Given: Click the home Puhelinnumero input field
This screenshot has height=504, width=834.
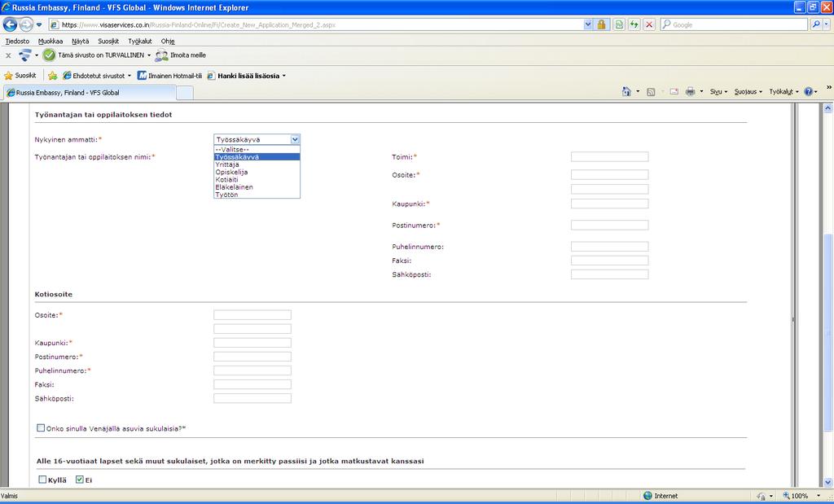Looking at the screenshot, I should tap(252, 370).
